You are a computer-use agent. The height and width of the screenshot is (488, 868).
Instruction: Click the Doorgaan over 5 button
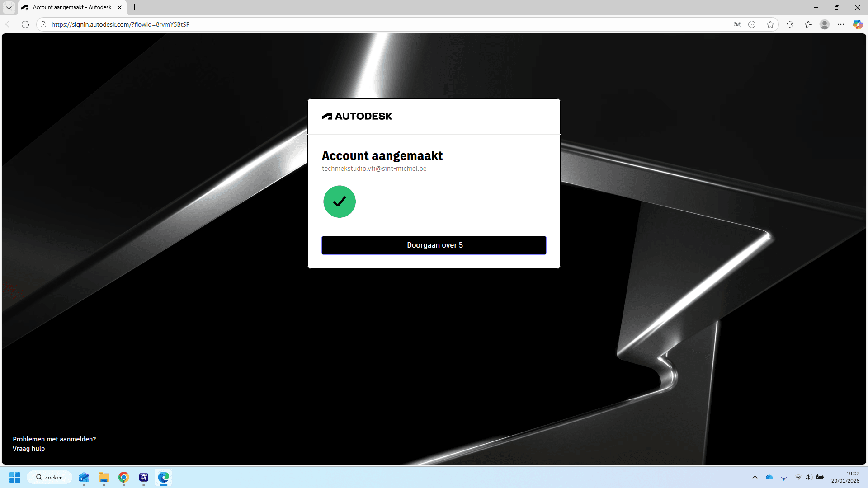[x=434, y=245]
